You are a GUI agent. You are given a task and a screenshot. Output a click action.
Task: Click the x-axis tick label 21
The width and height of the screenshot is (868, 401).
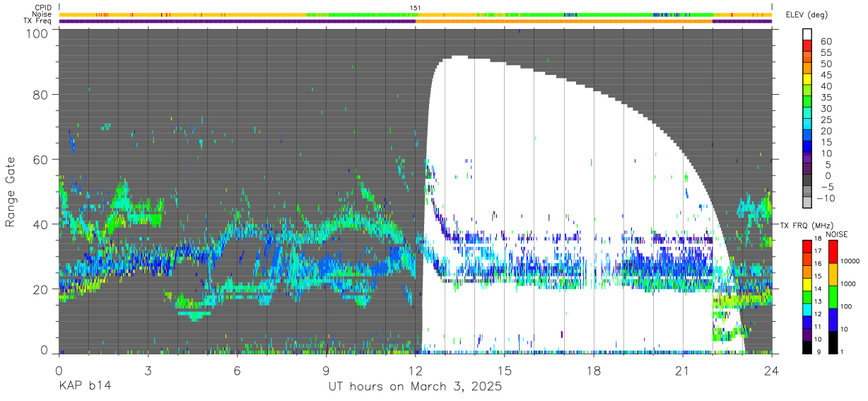(x=682, y=371)
